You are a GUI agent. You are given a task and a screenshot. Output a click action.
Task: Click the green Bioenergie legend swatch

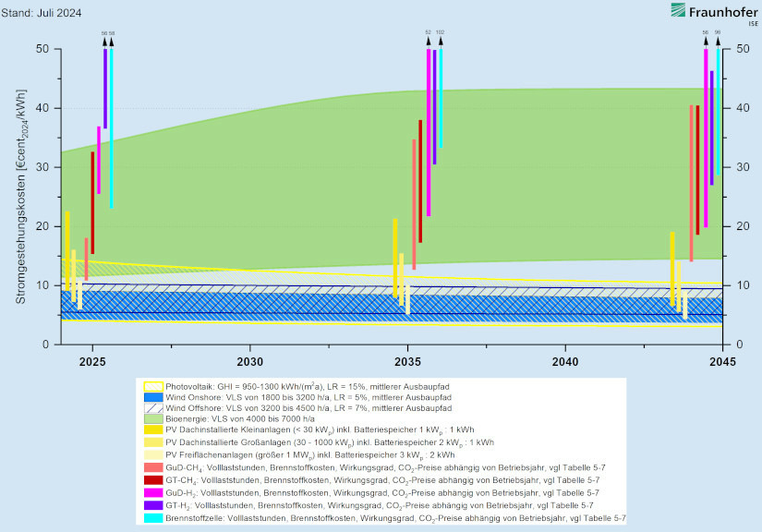coord(151,419)
